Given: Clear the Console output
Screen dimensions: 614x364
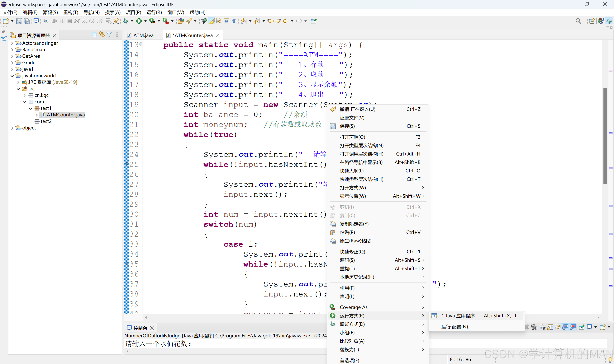Looking at the screenshot, I should coord(543,327).
